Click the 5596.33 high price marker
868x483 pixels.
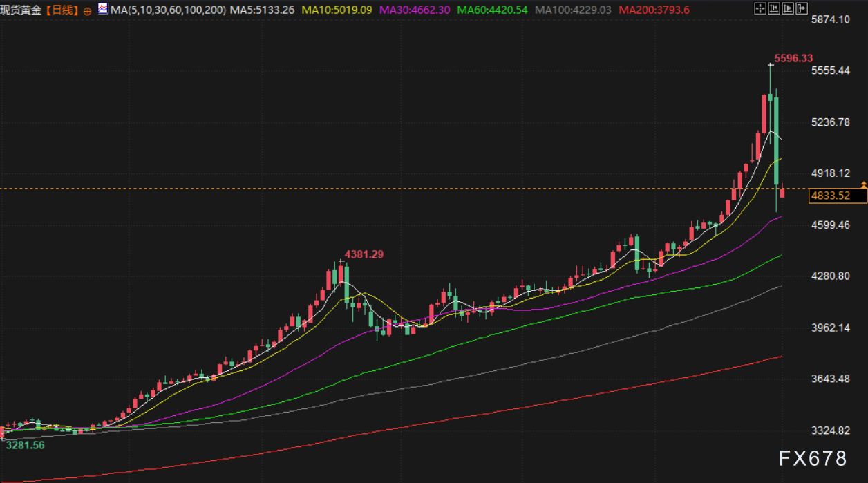coord(793,59)
